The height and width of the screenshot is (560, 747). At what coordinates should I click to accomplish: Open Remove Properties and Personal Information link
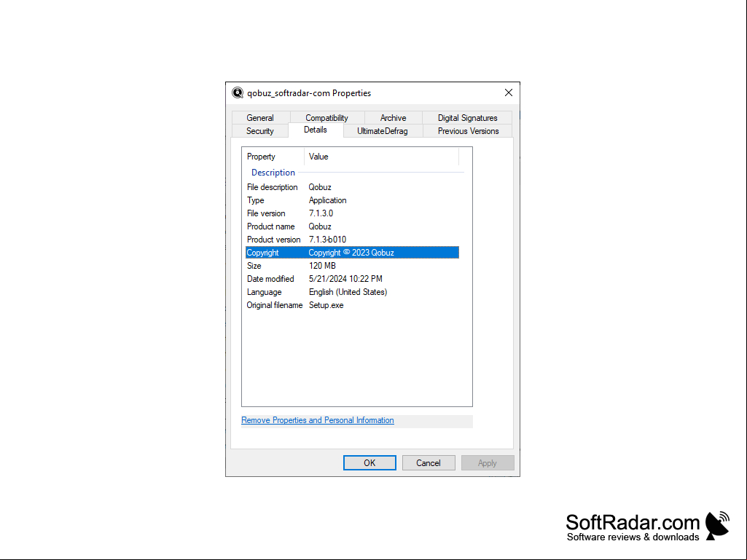click(317, 420)
